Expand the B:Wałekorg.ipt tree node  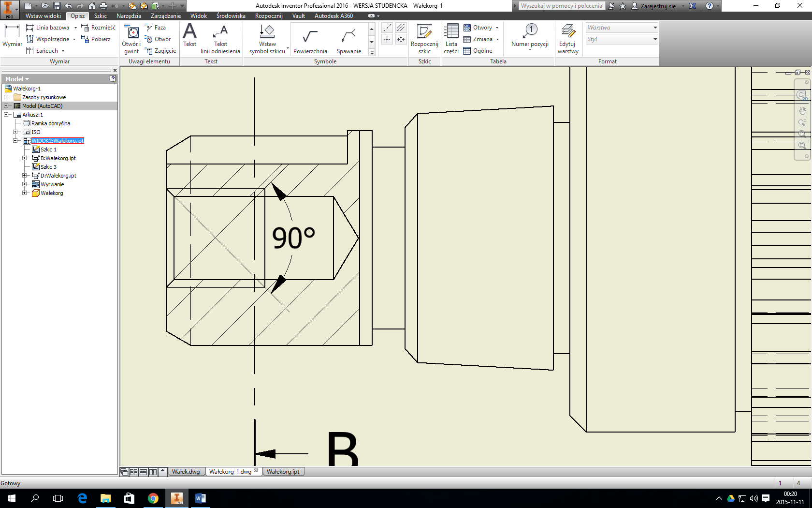tap(25, 158)
